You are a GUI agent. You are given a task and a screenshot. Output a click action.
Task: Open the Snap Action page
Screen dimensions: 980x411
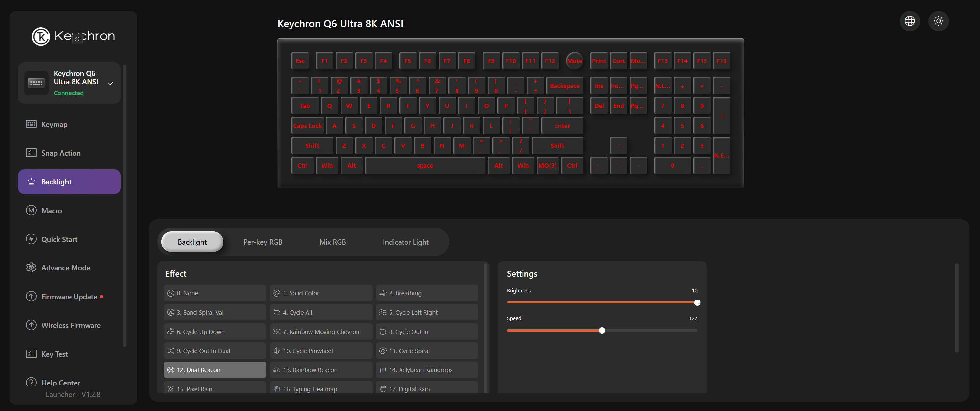pos(61,153)
